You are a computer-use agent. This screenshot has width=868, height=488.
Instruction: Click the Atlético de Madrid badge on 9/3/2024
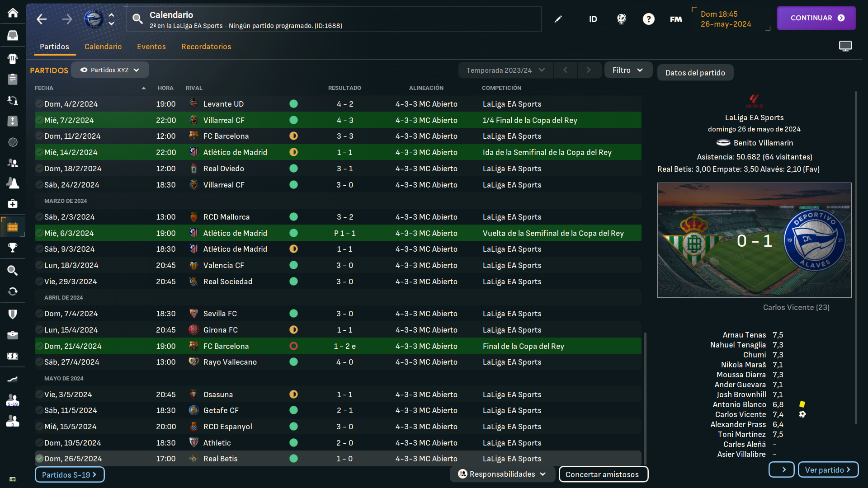[193, 249]
